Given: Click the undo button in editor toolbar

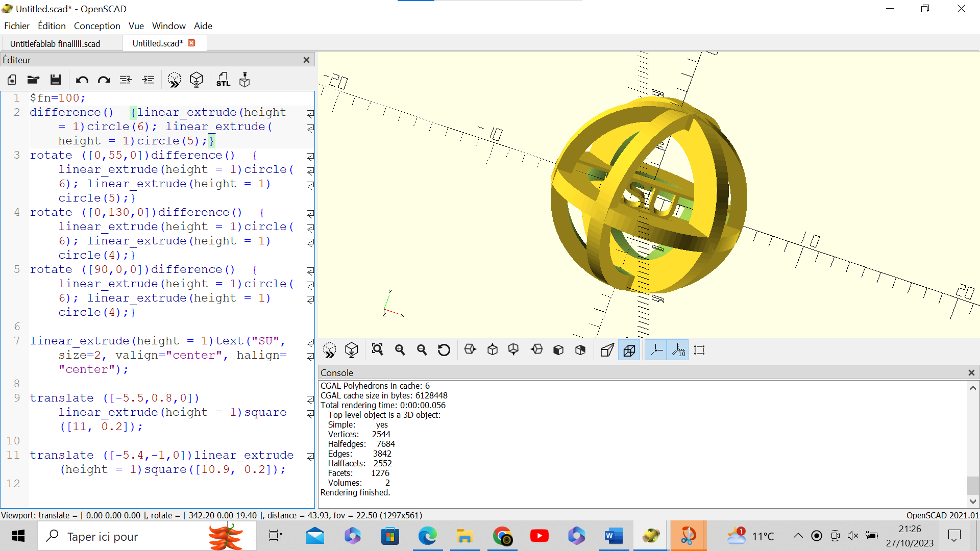Looking at the screenshot, I should click(82, 80).
